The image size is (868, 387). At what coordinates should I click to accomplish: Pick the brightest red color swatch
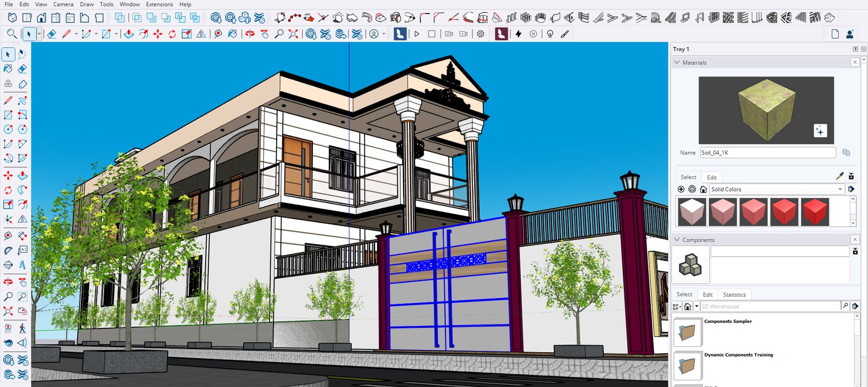(815, 211)
